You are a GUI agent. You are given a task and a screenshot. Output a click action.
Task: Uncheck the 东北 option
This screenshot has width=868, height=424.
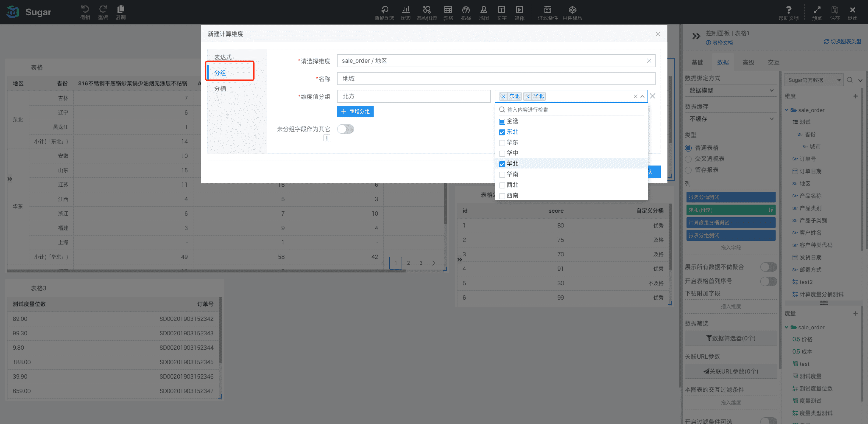[502, 132]
